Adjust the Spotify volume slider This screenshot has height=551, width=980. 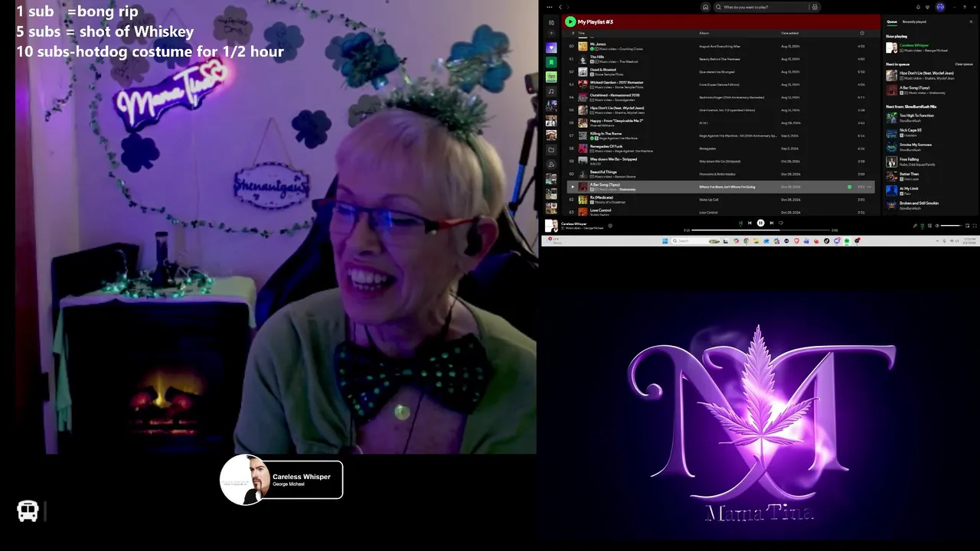[951, 226]
